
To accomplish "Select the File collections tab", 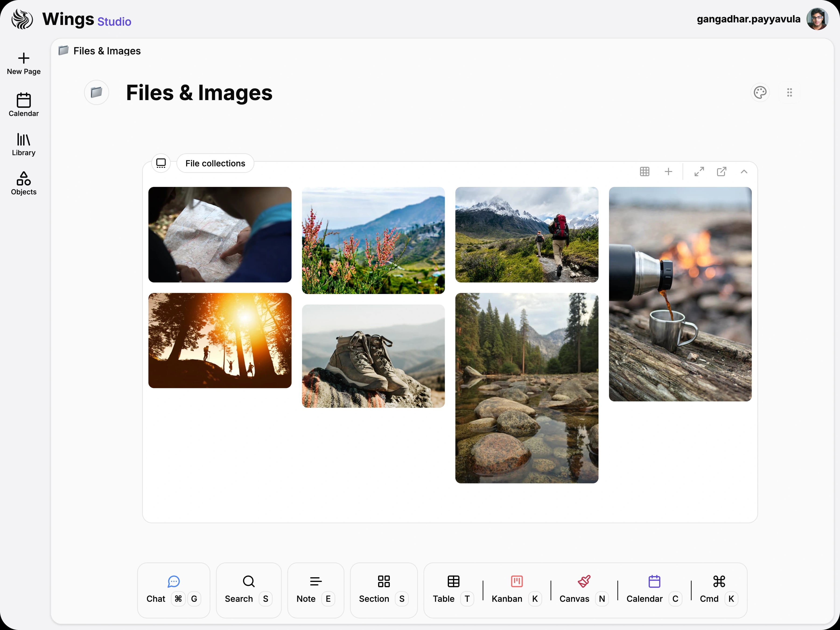I will pyautogui.click(x=215, y=163).
